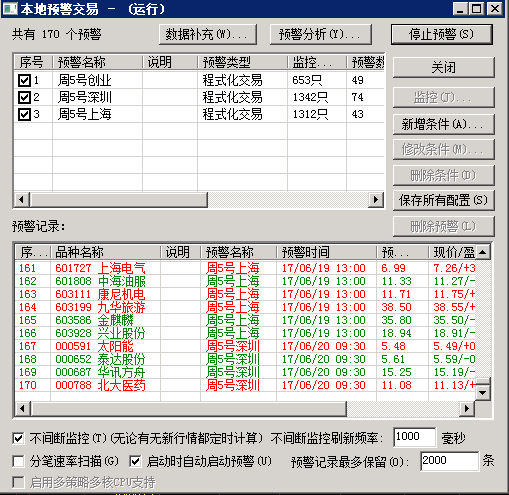Viewport: 509px width, 495px height.
Task: Click 保存所有配置(S) button
Action: coord(444,200)
